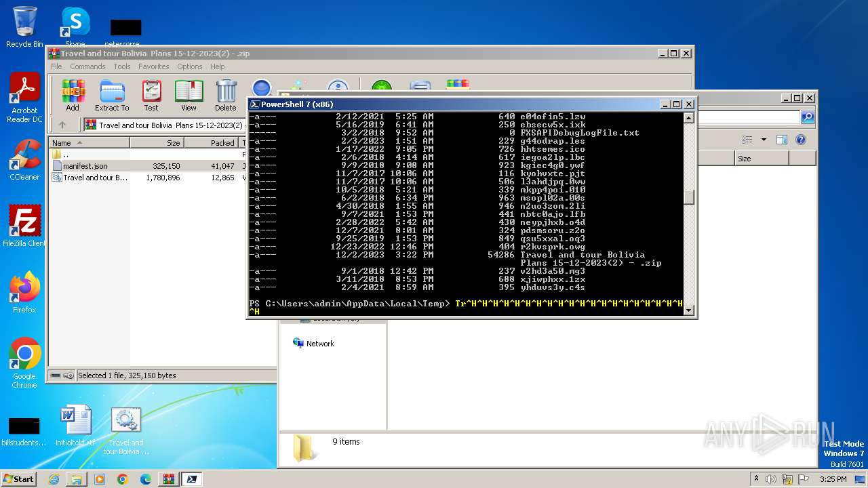This screenshot has height=488, width=868.
Task: Click the Explorer change view icon
Action: click(x=747, y=140)
